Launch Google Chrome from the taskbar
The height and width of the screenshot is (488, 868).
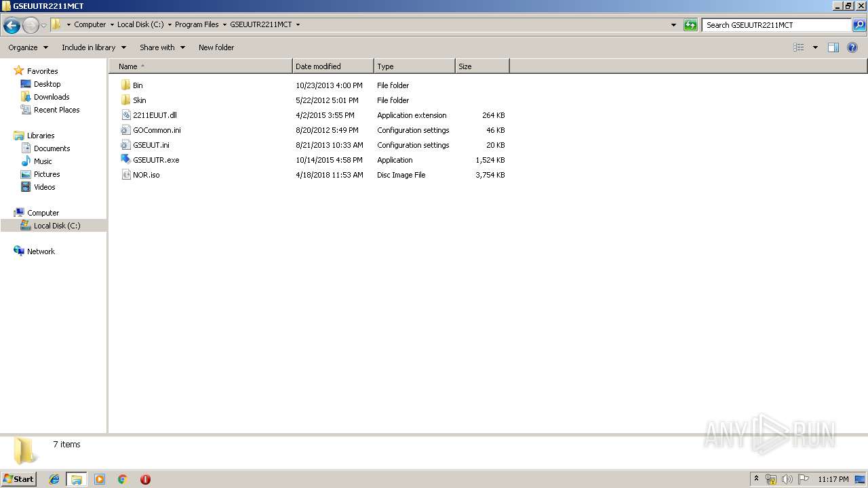point(123,479)
